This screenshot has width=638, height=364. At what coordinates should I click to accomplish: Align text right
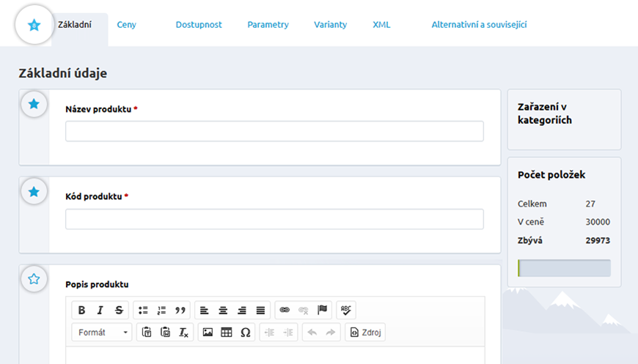pos(242,310)
